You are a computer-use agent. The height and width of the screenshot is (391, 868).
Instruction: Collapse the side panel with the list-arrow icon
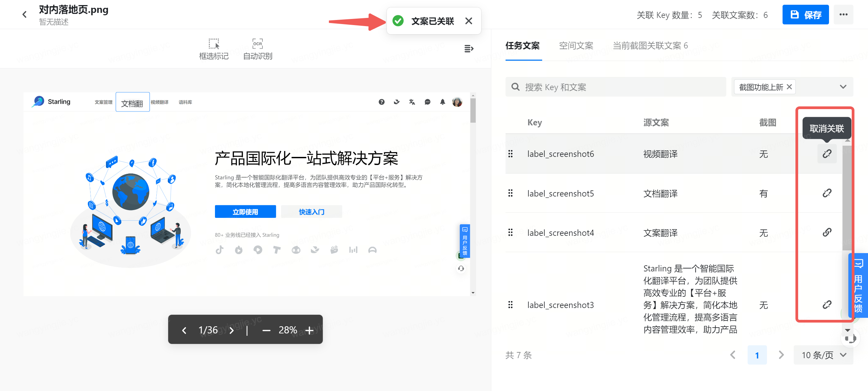pos(469,49)
